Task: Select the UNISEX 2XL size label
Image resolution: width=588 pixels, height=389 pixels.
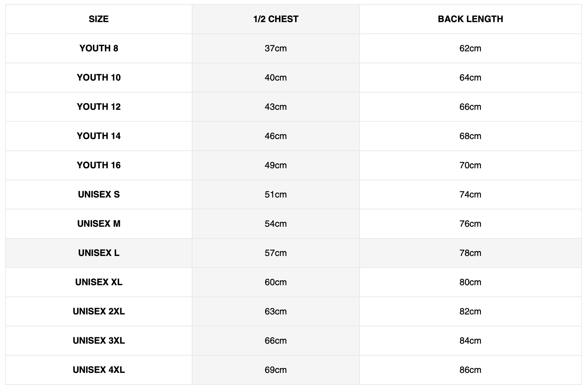Action: [x=99, y=311]
